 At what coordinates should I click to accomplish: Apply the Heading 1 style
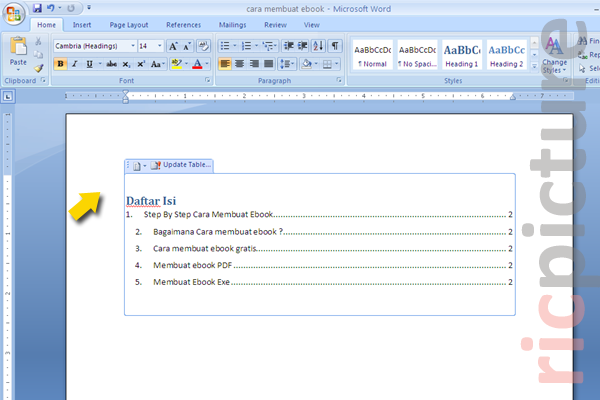point(462,55)
